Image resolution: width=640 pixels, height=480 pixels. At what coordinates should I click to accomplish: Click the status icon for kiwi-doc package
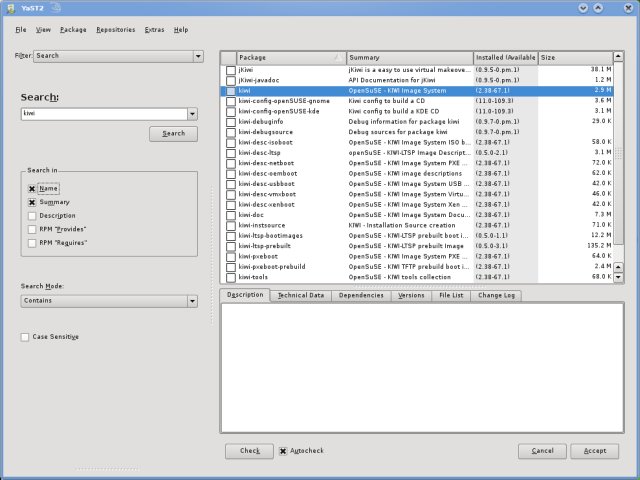(230, 215)
